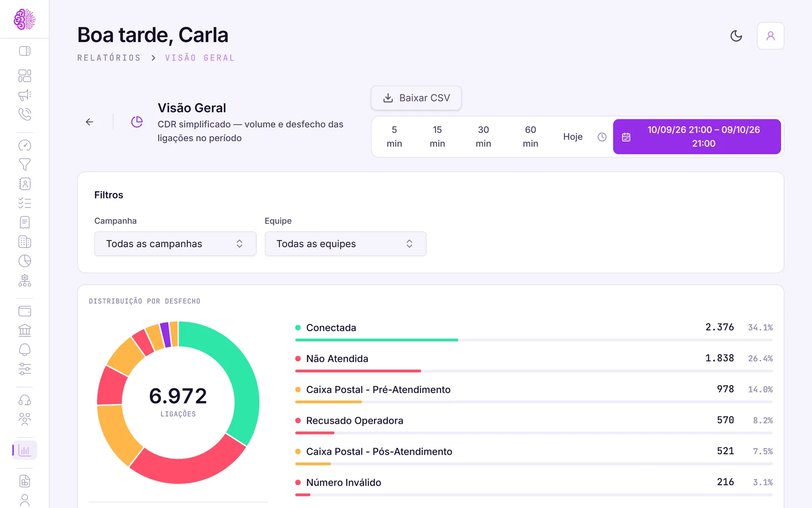The image size is (812, 508).
Task: Select the 5 min range
Action: coord(394,137)
